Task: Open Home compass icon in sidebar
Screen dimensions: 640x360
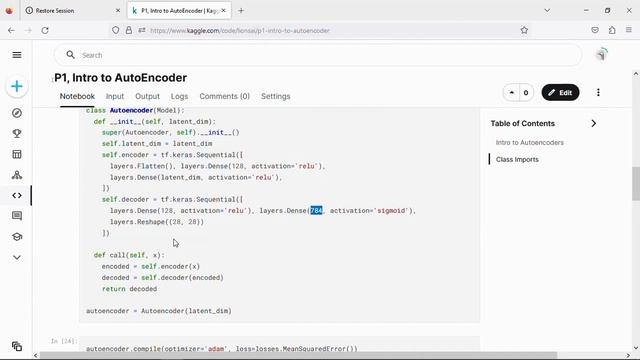Action: coord(17,113)
